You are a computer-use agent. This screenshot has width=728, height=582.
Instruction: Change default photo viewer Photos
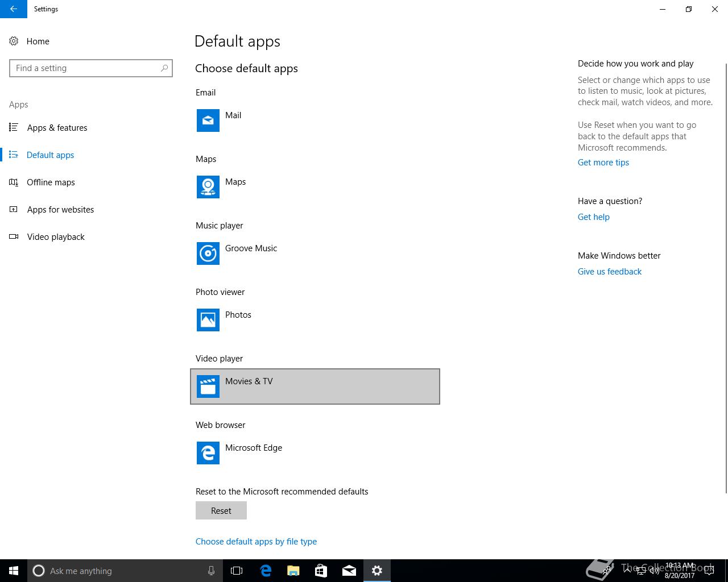click(x=315, y=320)
